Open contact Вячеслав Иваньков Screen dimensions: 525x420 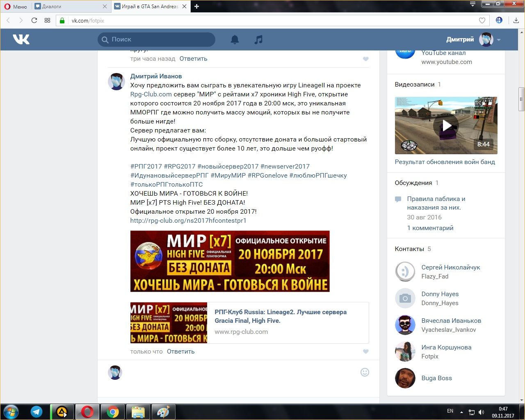(451, 321)
